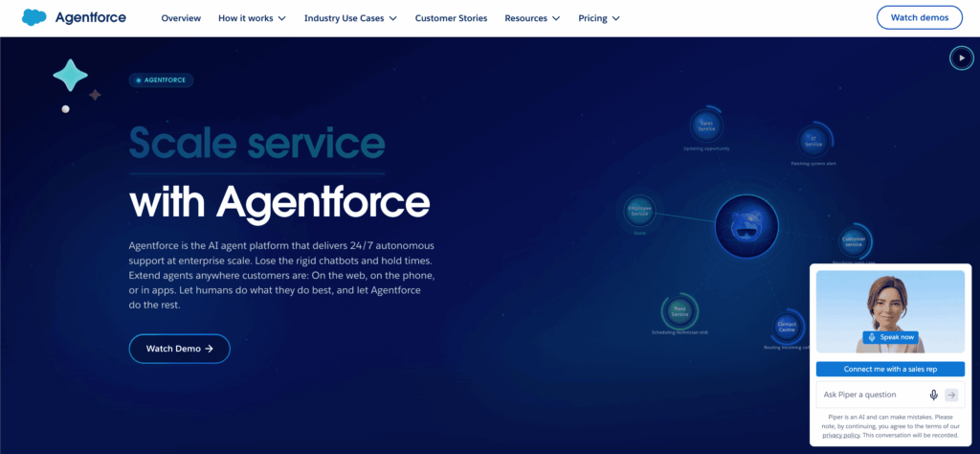Expand the Resources chevron
Screen dimensions: 980x454
(x=556, y=19)
